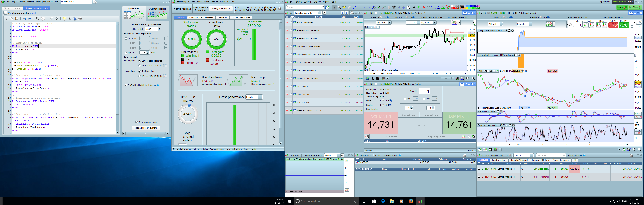This screenshot has width=644, height=205.
Task: Open the Trading menu
Action: 308,2
